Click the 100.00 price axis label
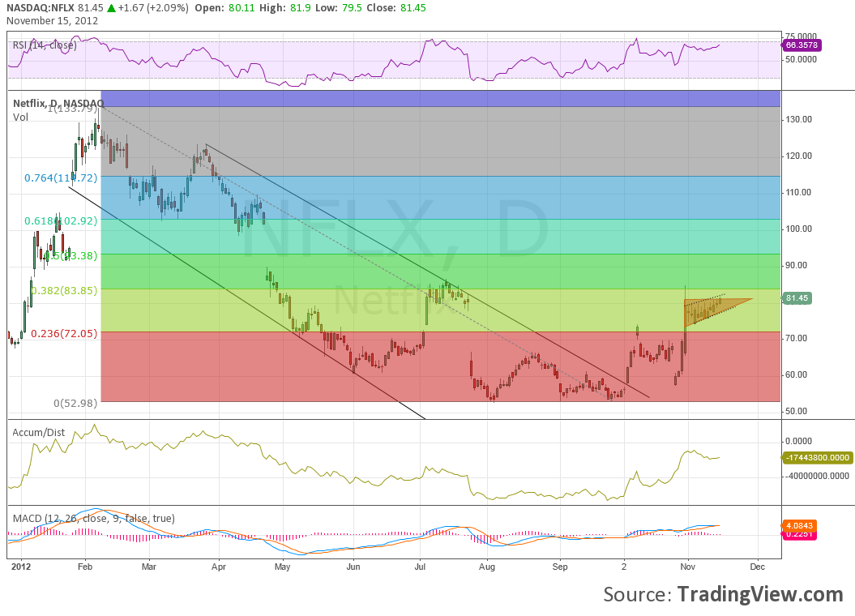Viewport: 855px width, 616px height. point(798,229)
